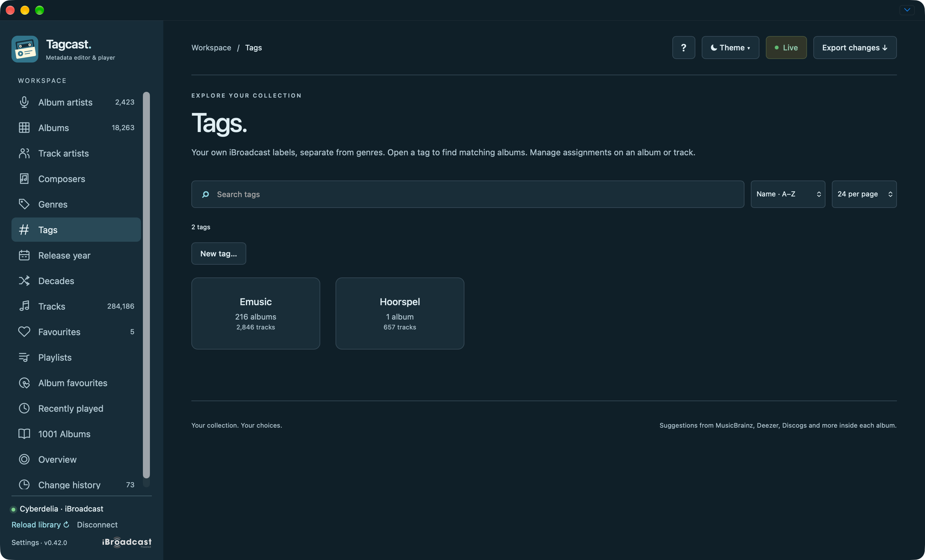This screenshot has height=560, width=925.
Task: Click the Tagcast cassette app logo
Action: tap(25, 49)
